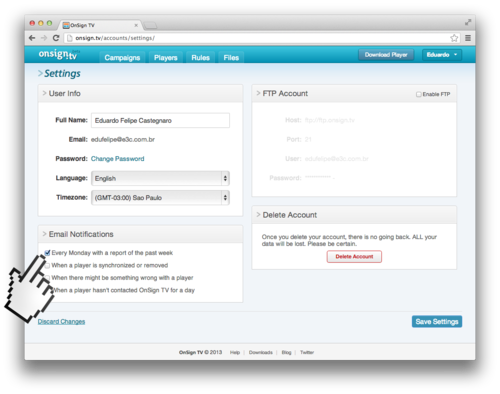
Task: Click the Help footer link
Action: coord(235,352)
